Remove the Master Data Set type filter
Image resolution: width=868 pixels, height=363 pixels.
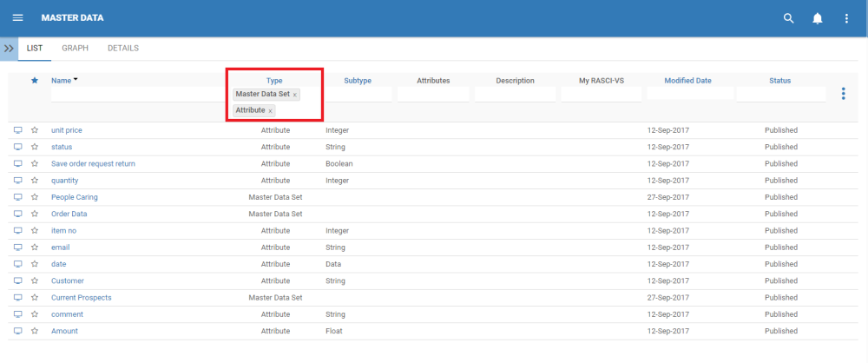tap(294, 95)
